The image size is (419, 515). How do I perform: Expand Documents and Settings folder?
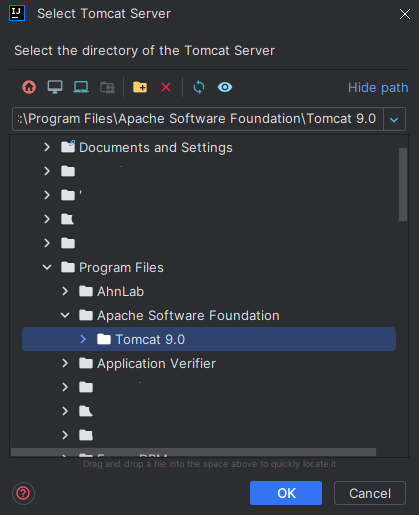pos(47,147)
